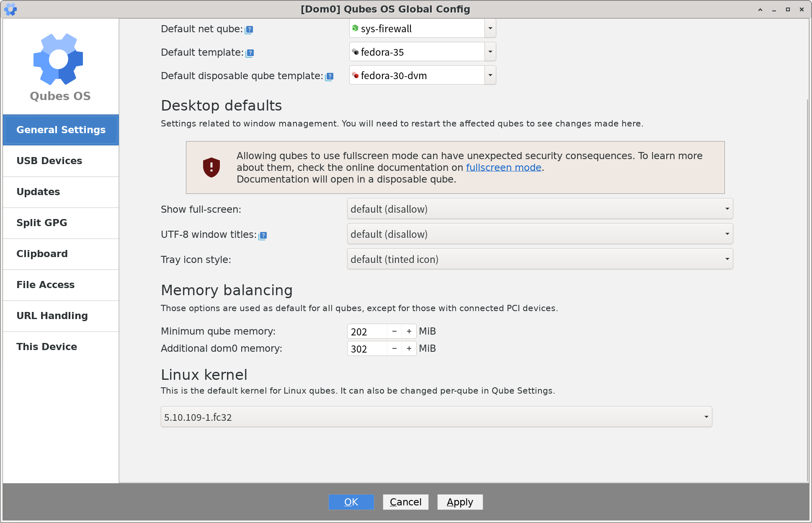Click the Updates sidebar icon

point(61,192)
